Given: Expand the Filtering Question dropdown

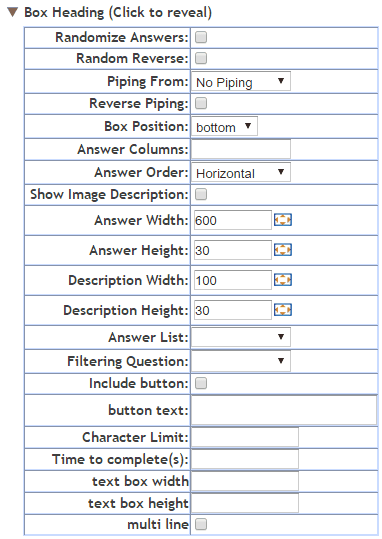Looking at the screenshot, I should click(x=241, y=361).
